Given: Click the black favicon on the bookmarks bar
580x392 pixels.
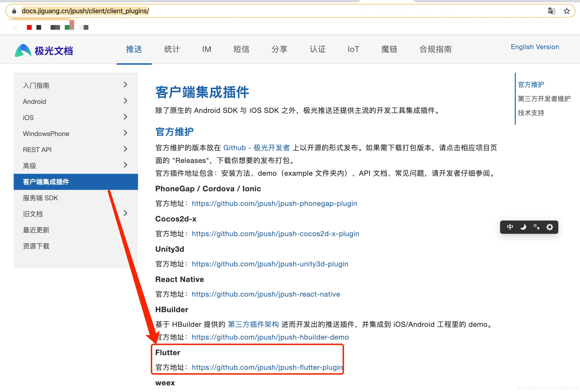Looking at the screenshot, I should tap(39, 27).
